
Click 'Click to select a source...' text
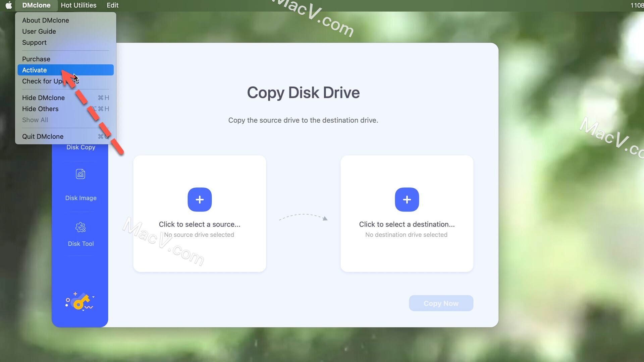pyautogui.click(x=200, y=224)
